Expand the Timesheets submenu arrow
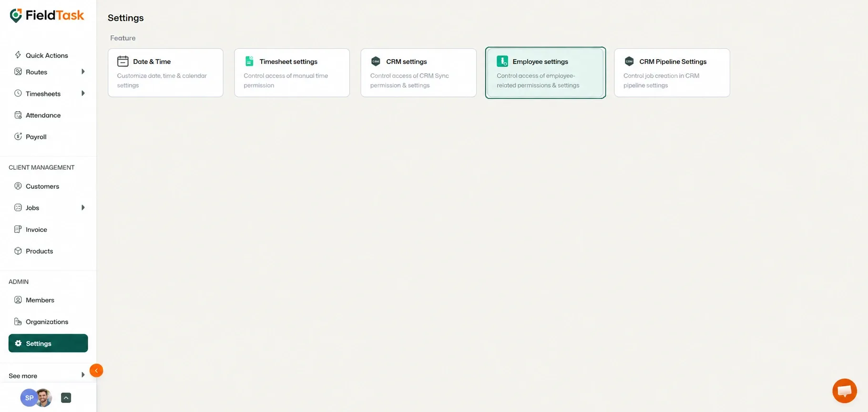The height and width of the screenshot is (412, 868). click(x=83, y=93)
